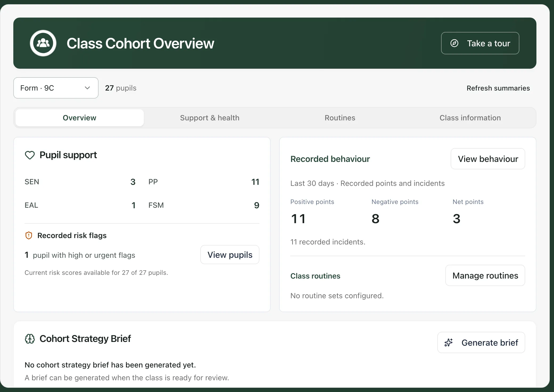Click 'pupil with high or urgent flags' text
The height and width of the screenshot is (392, 554).
[x=84, y=255]
